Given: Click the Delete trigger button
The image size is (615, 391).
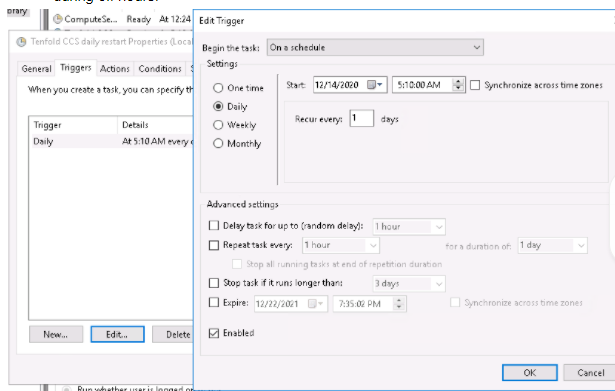Looking at the screenshot, I should pos(173,334).
